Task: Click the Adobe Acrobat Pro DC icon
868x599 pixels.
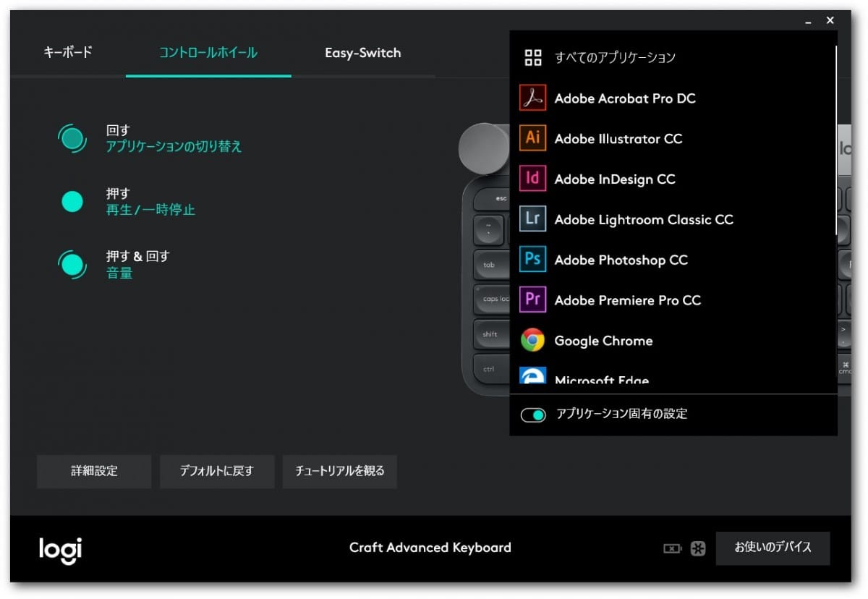Action: (x=532, y=98)
